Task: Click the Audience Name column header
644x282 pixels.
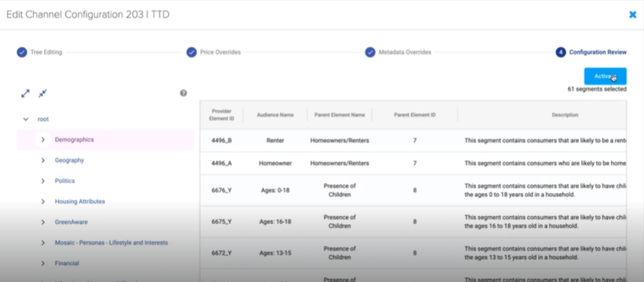Action: coord(275,115)
